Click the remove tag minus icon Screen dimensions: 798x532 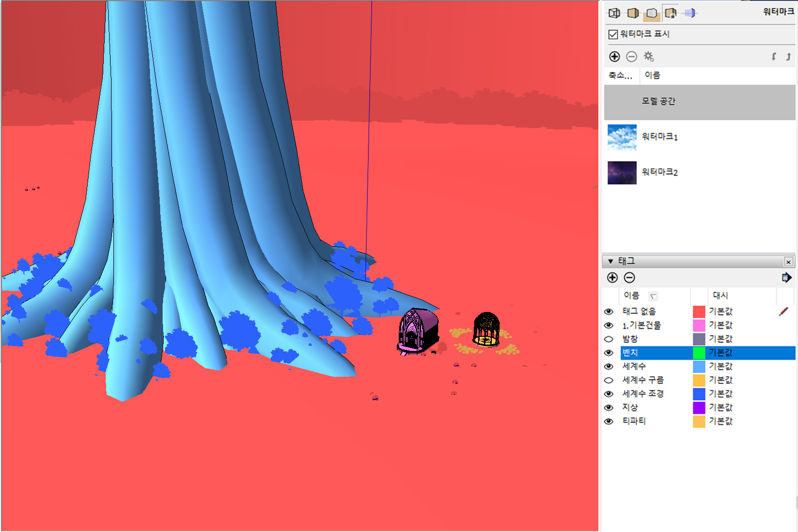(630, 277)
